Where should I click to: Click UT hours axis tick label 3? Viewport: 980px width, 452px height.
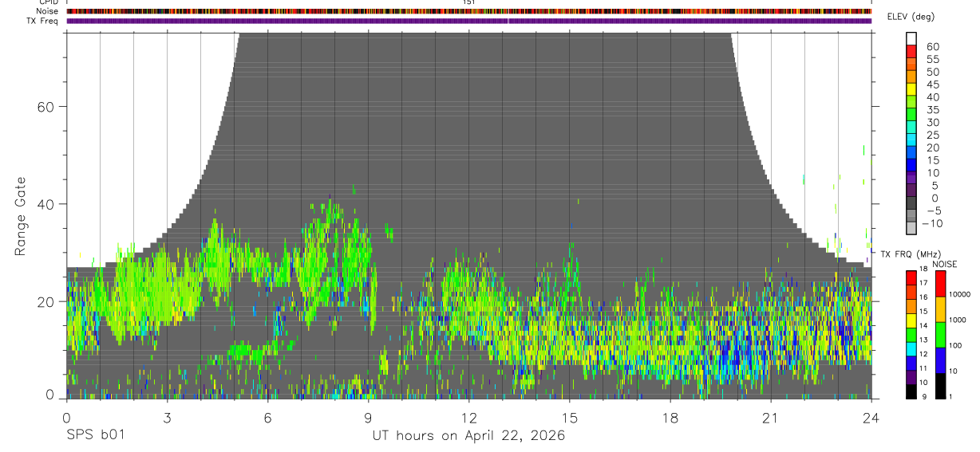pos(167,417)
